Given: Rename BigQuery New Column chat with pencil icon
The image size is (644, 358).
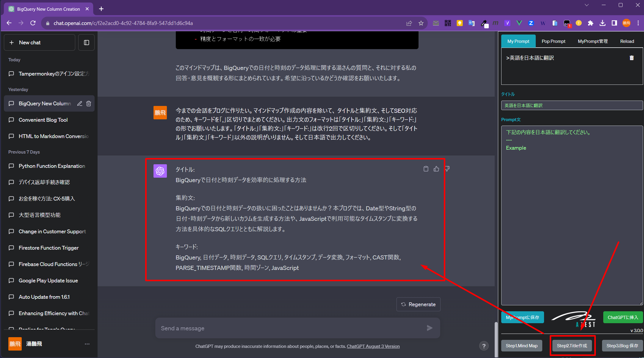Looking at the screenshot, I should [79, 104].
